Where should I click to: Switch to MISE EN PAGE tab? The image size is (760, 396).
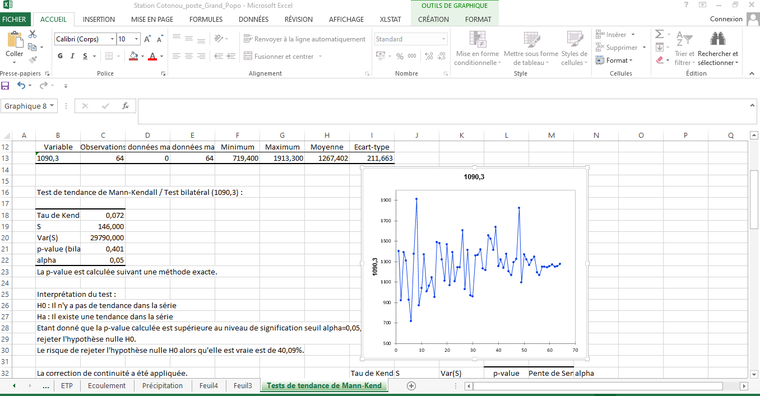coord(152,19)
